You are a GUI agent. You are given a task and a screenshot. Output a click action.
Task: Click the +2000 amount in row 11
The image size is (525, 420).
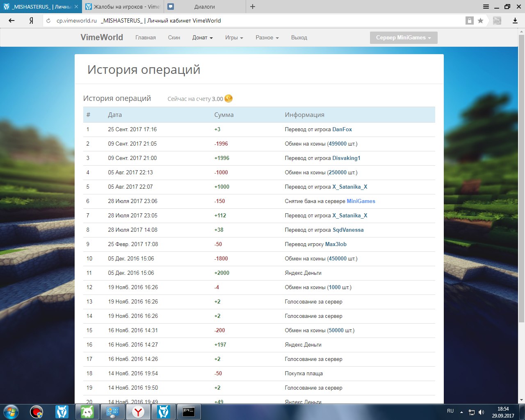(x=222, y=273)
